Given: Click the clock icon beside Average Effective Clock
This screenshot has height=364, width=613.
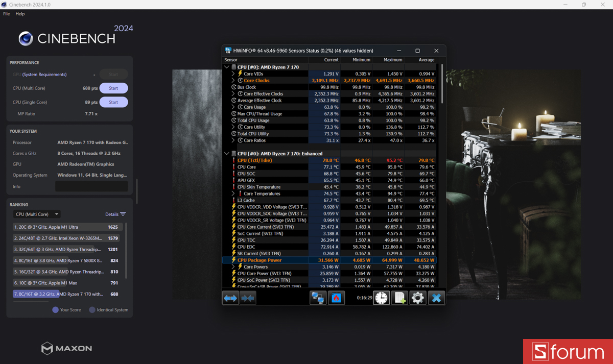Looking at the screenshot, I should [234, 101].
